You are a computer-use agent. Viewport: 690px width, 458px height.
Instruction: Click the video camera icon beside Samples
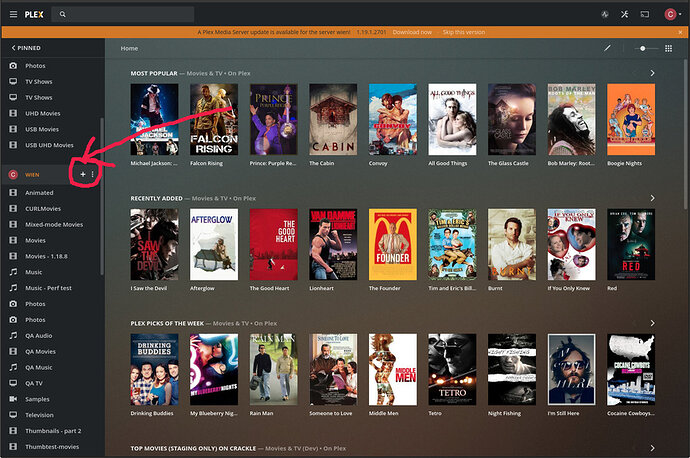tap(13, 399)
